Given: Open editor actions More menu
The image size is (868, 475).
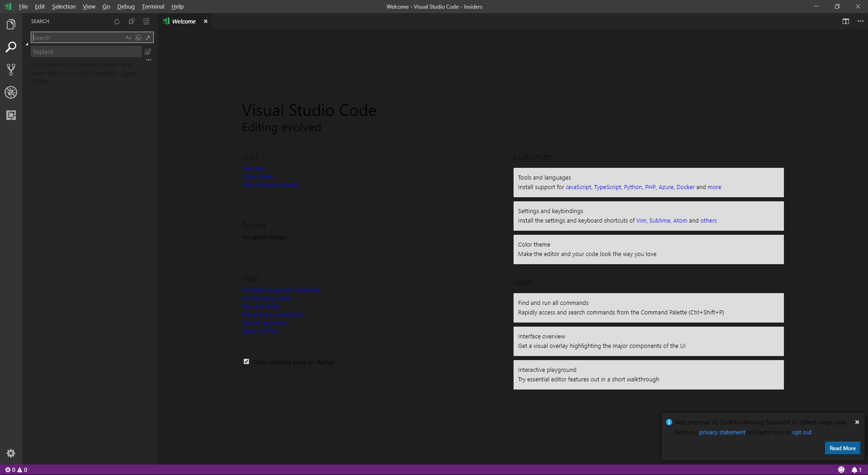Looking at the screenshot, I should pos(861,21).
